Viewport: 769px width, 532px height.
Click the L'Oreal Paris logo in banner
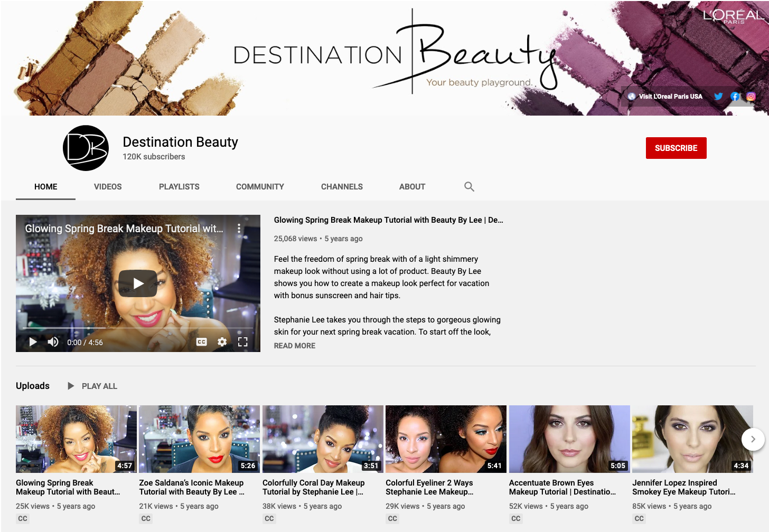733,16
